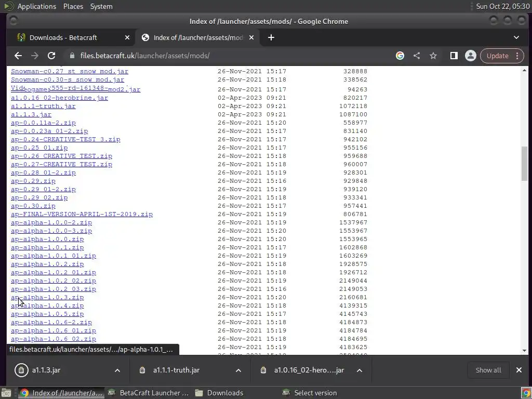This screenshot has width=532, height=399.
Task: Switch to Select version taskbar window
Action: click(310, 393)
